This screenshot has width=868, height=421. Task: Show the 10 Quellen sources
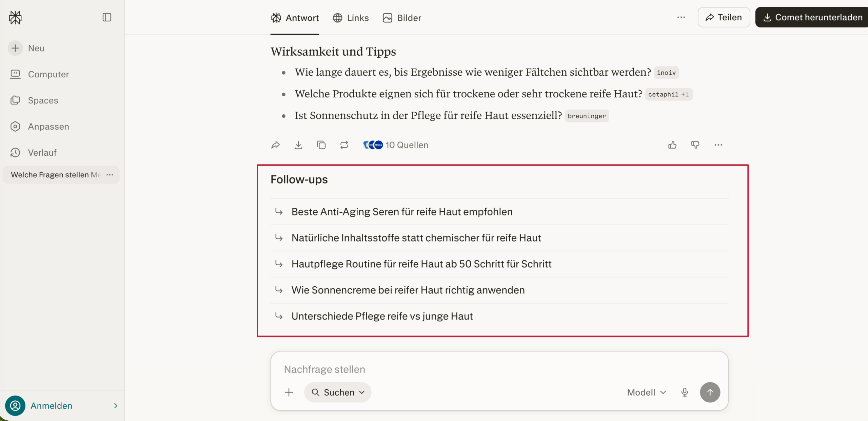395,145
